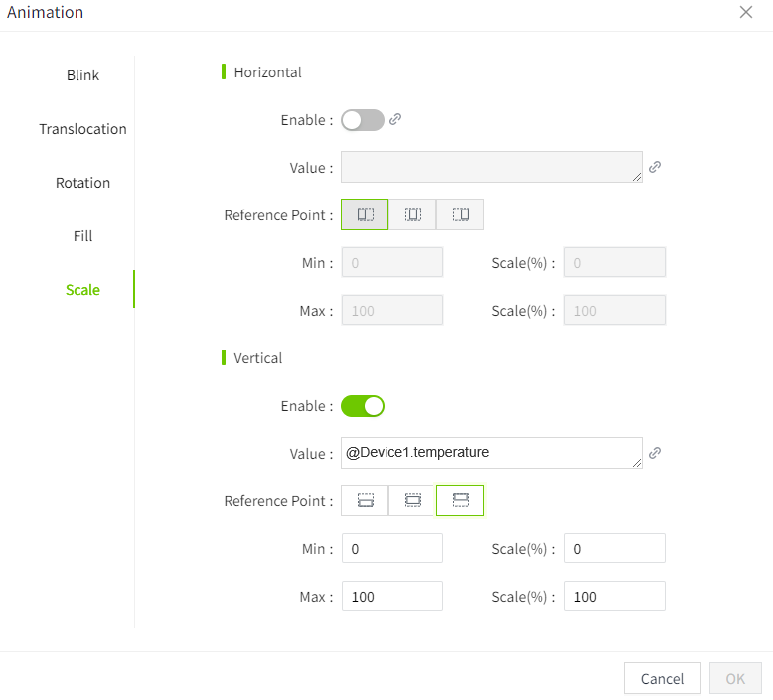Enable the Horizontal scale toggle
The image size is (773, 700).
click(x=363, y=120)
